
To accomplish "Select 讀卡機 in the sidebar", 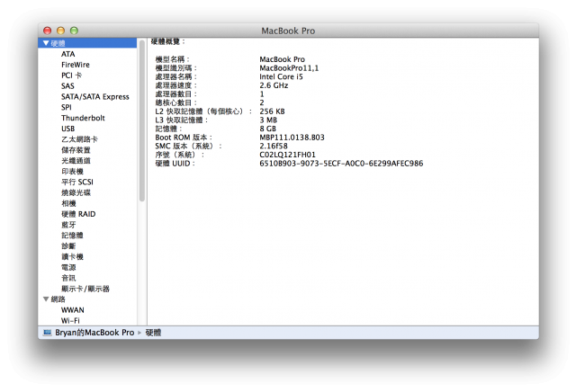I will (x=72, y=256).
